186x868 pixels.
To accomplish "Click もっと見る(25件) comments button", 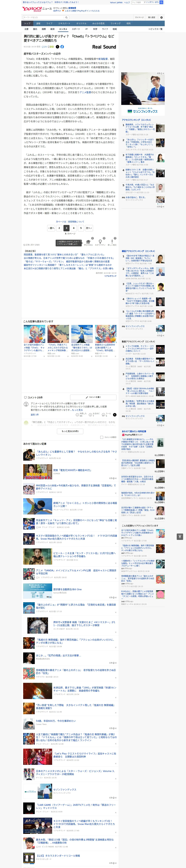I will 70,431.
